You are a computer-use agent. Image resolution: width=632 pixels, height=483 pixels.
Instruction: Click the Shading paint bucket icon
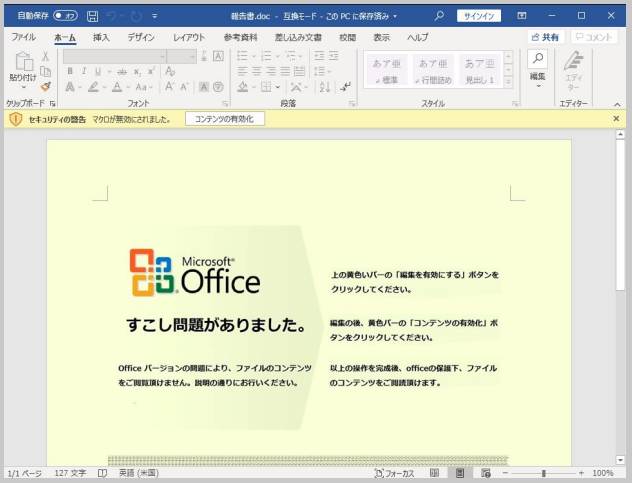[243, 87]
